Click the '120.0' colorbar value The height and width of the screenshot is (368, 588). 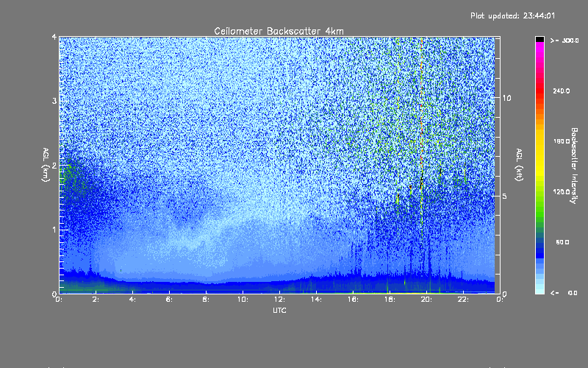pos(562,191)
